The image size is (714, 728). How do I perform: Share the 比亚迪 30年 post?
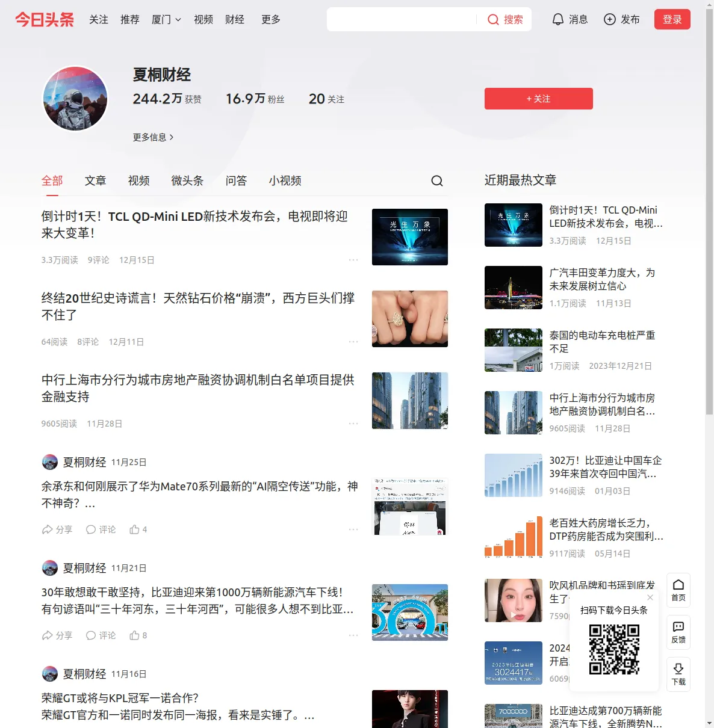click(57, 635)
